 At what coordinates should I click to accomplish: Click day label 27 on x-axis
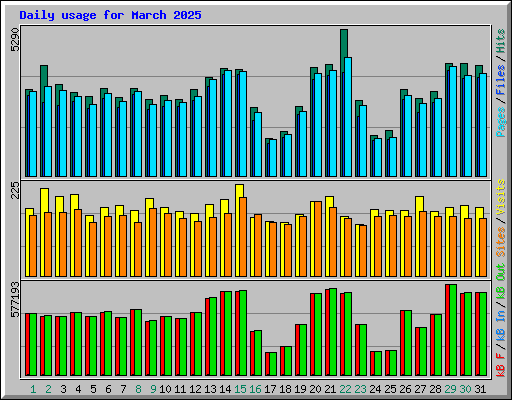click(420, 389)
